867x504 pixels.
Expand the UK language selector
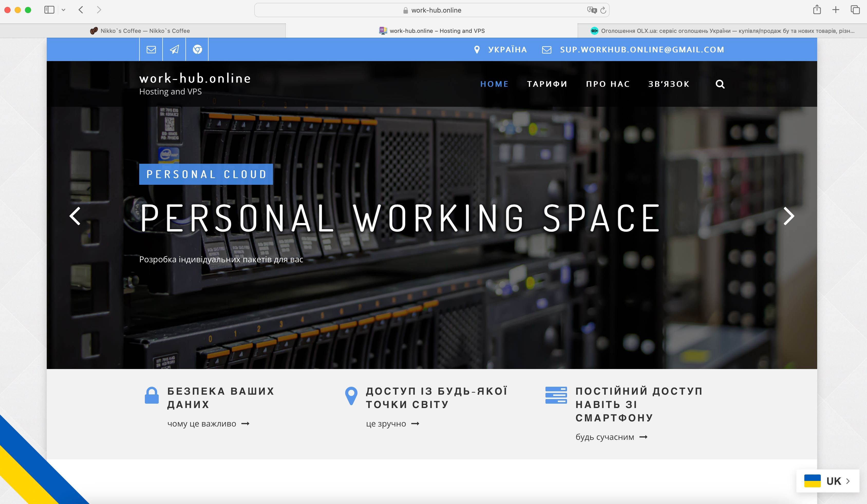828,481
